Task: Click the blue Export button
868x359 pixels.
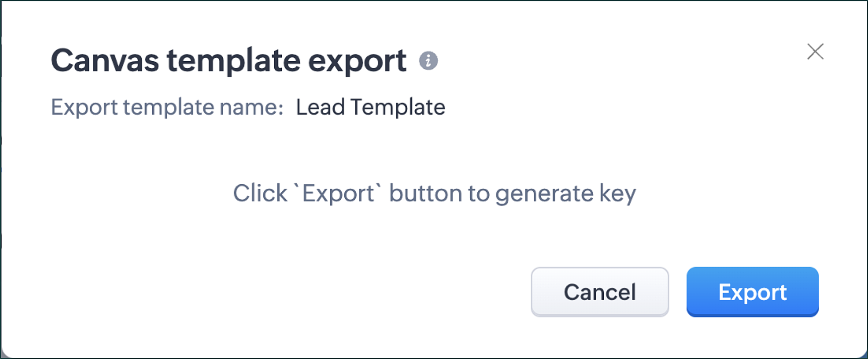Action: [x=752, y=292]
